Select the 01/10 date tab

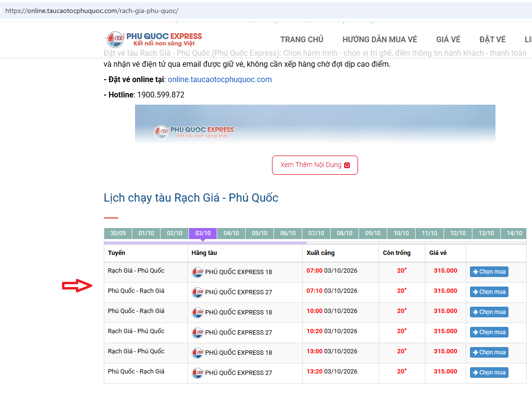tap(146, 233)
